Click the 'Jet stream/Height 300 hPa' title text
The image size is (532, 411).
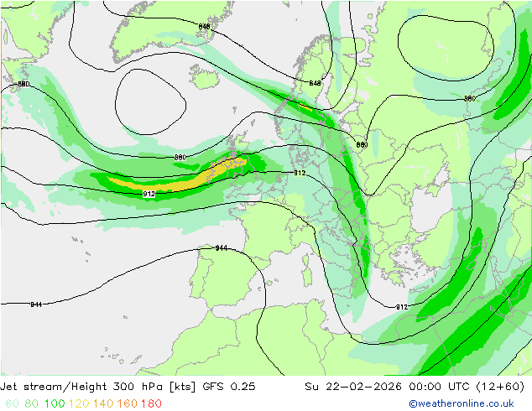tap(83, 387)
